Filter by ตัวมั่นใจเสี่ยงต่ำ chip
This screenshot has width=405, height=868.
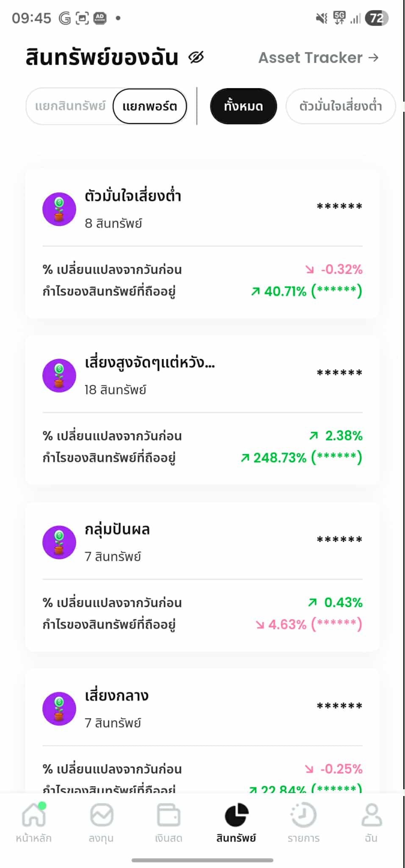point(341,106)
